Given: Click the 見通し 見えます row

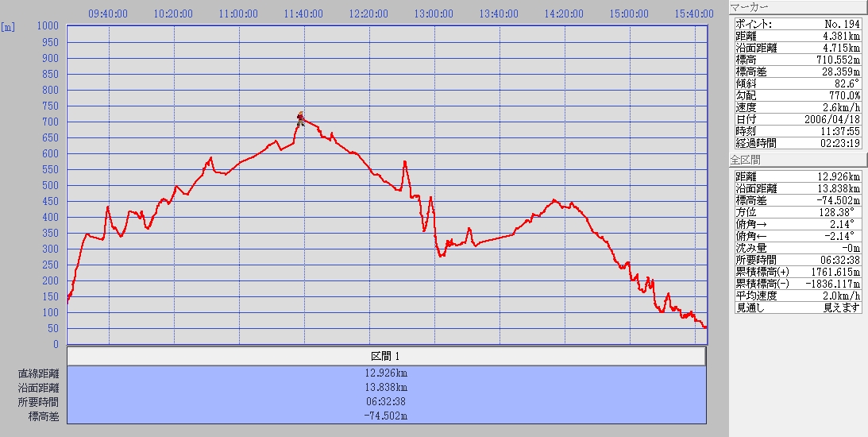Looking at the screenshot, I should tap(796, 307).
